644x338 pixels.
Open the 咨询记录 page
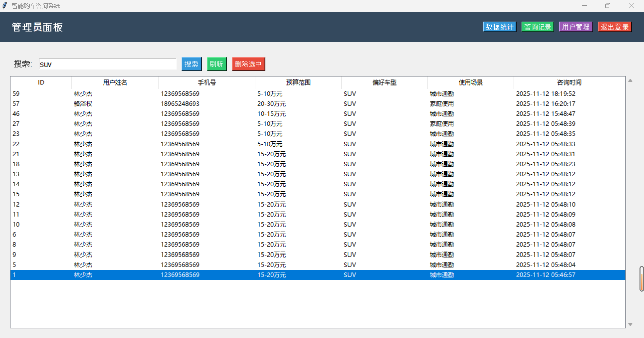[x=538, y=27]
